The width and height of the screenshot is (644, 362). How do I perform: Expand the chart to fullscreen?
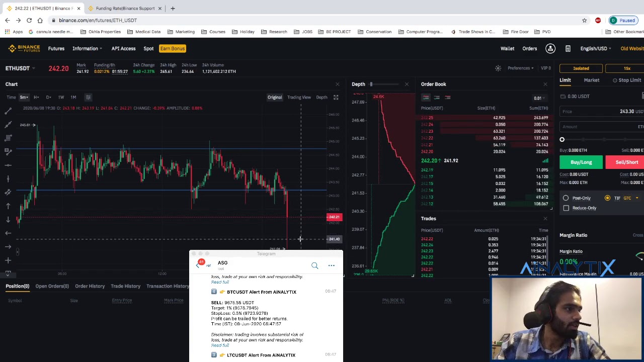click(x=336, y=97)
